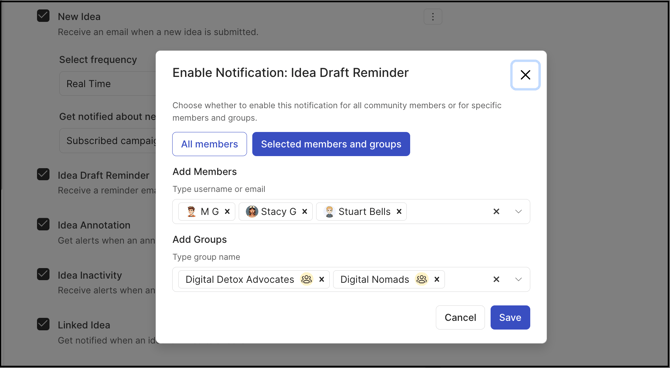Remove Stuart Bells from members
Screen dimensions: 670x368
[x=399, y=212]
